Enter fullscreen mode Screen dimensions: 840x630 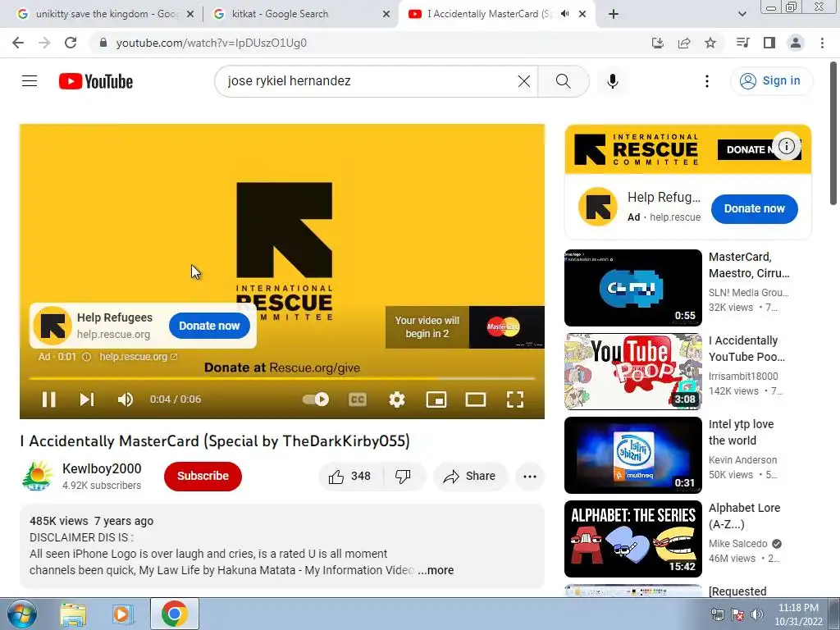pos(515,399)
